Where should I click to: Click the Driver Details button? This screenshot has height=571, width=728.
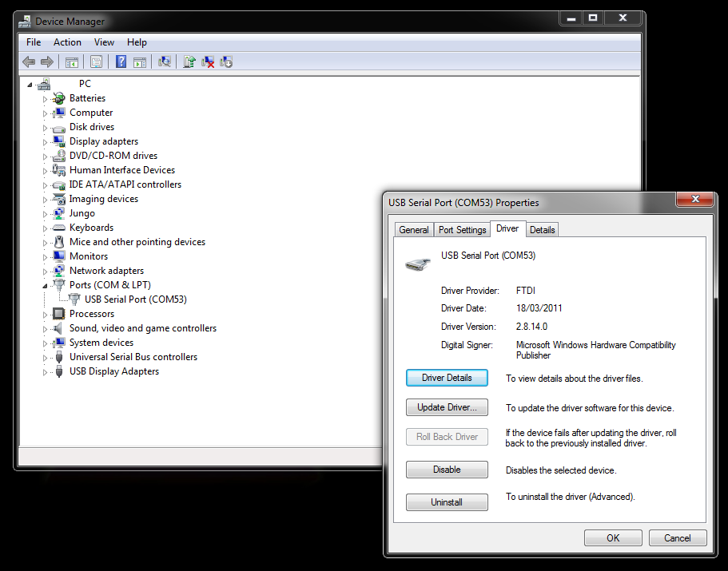click(447, 378)
